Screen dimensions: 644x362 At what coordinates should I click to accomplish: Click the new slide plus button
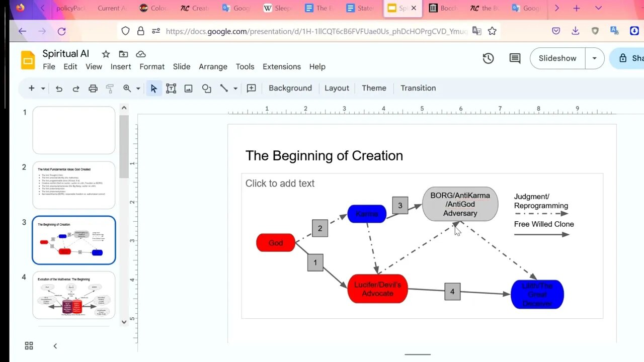click(x=31, y=88)
